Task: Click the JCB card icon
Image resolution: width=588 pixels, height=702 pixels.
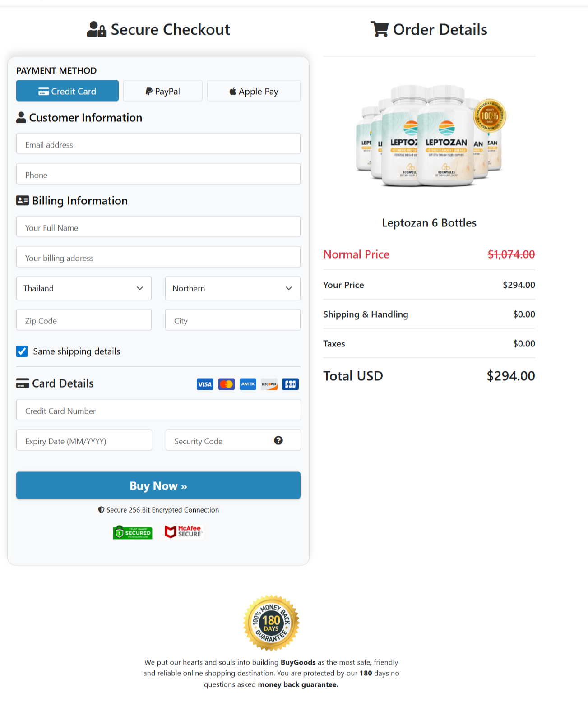Action: (x=290, y=384)
